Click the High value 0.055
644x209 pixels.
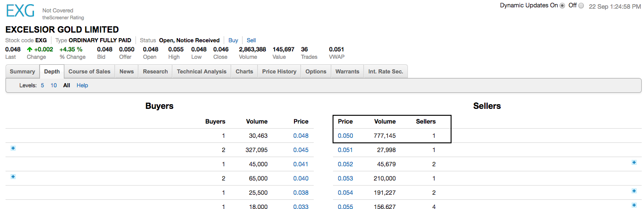176,50
